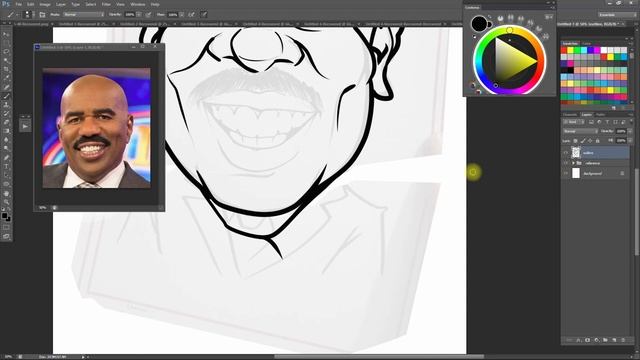Pick the red swatch in Swatches panel
Viewport: 640px width, 360px height.
tap(564, 50)
